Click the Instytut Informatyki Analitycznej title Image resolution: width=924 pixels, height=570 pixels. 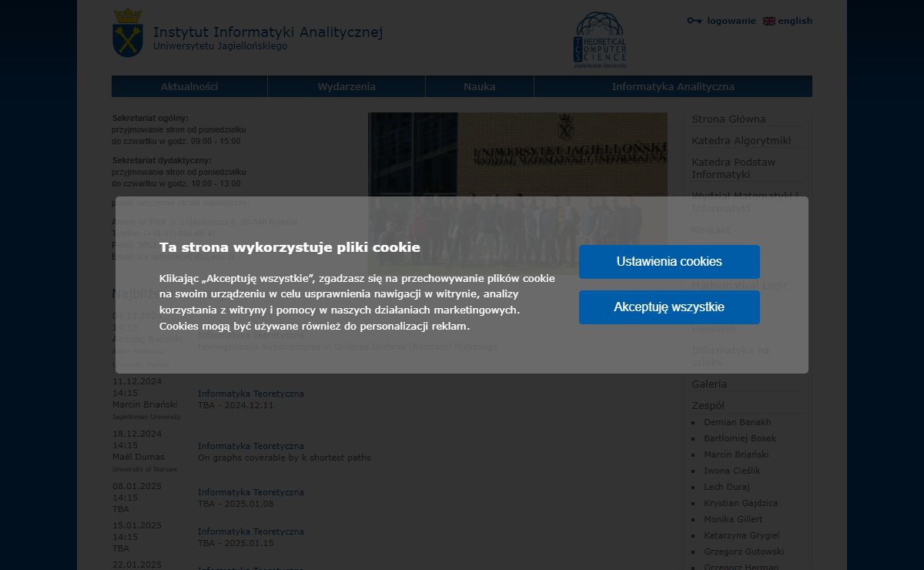pyautogui.click(x=268, y=32)
